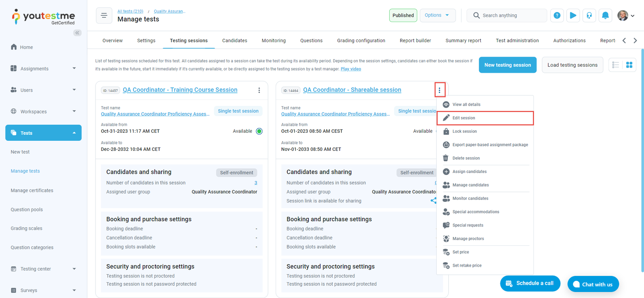Click the help question mark icon
The image size is (644, 298).
(557, 15)
